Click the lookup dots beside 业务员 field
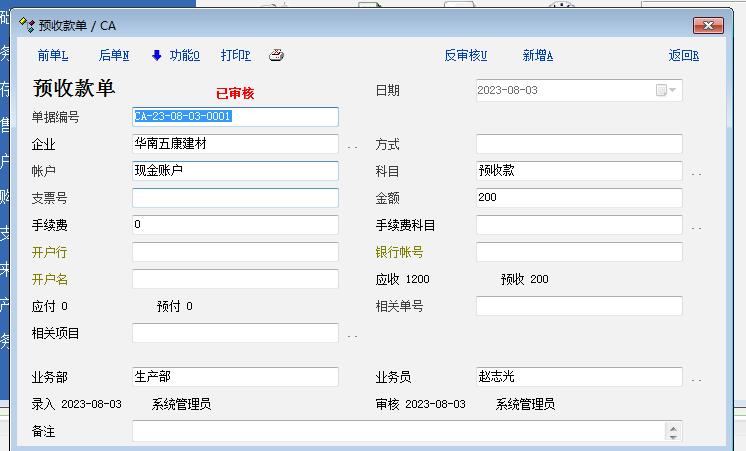The height and width of the screenshot is (451, 746). [x=696, y=380]
